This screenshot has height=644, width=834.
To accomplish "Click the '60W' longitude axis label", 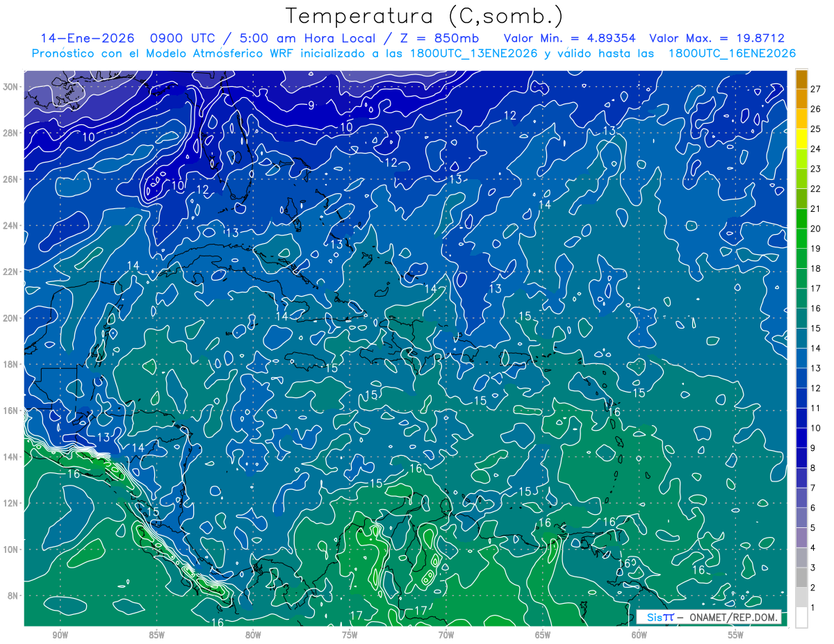I will click(x=639, y=635).
